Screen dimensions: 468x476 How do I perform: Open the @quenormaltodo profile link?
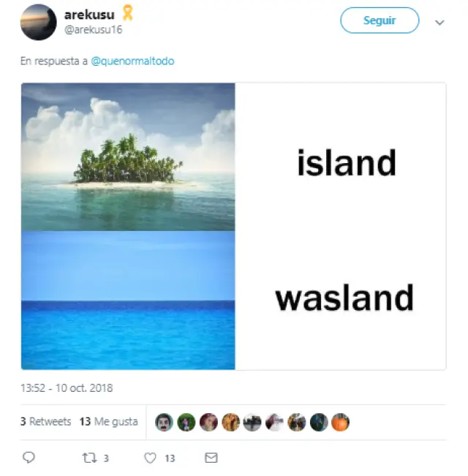pyautogui.click(x=132, y=61)
